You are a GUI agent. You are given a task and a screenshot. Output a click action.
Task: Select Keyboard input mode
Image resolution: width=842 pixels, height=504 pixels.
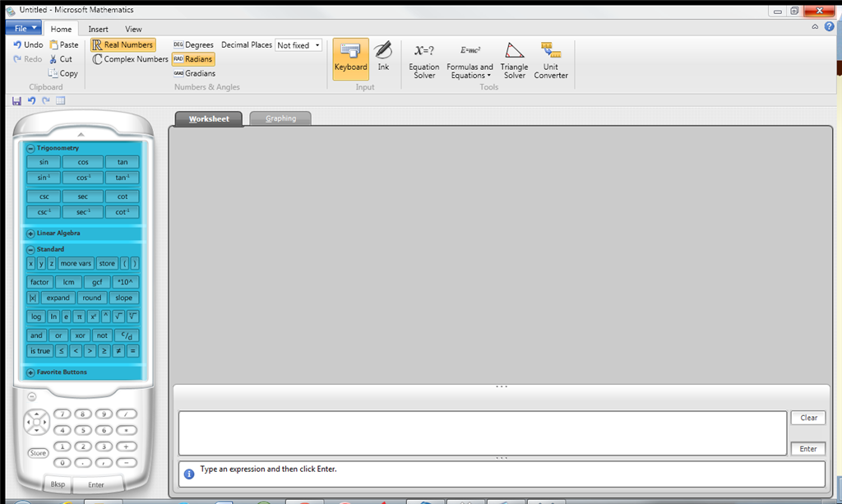pos(350,58)
